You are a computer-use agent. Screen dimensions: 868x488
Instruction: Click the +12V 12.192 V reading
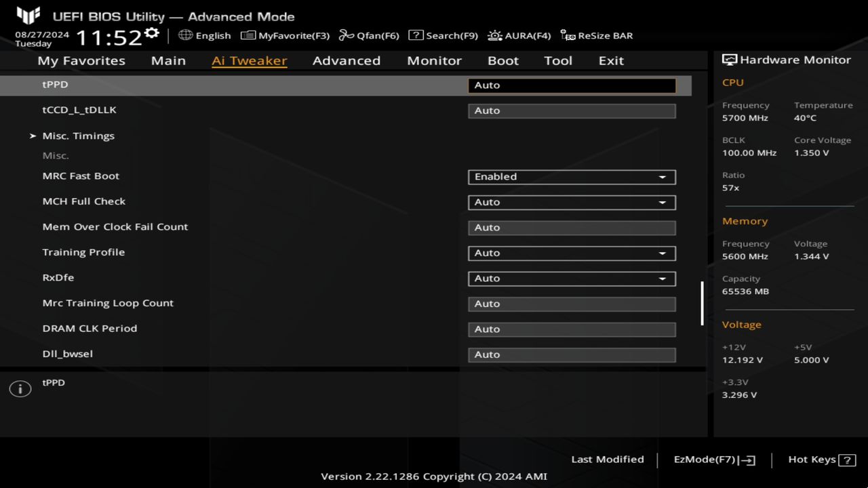743,361
